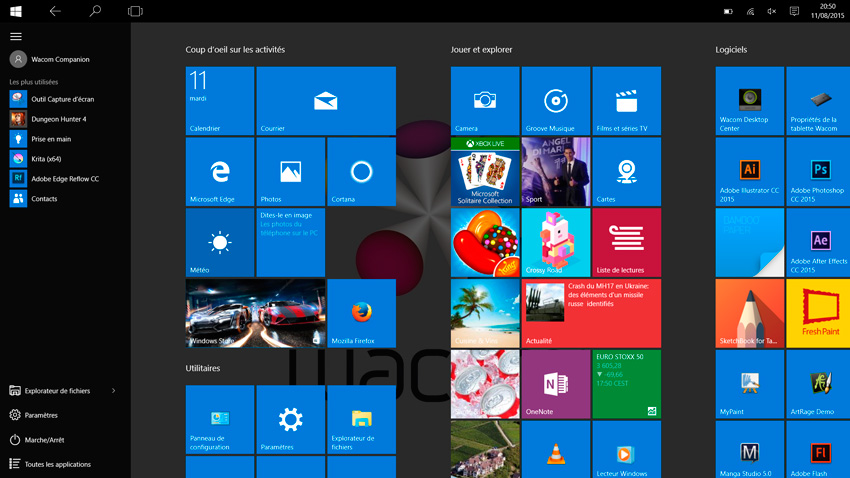Screen dimensions: 850x478
Task: Open the Cartes maps tile
Action: (x=627, y=172)
